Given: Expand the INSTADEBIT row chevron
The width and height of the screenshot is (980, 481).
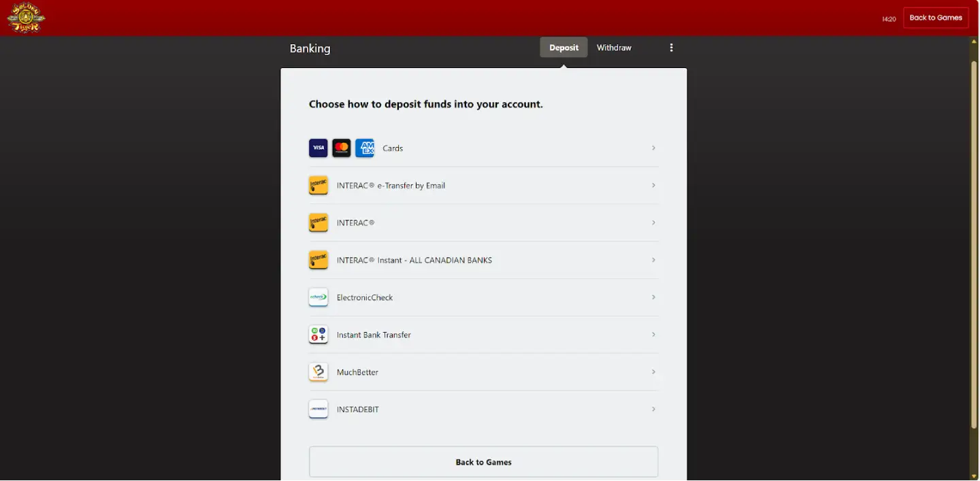Looking at the screenshot, I should pos(653,409).
